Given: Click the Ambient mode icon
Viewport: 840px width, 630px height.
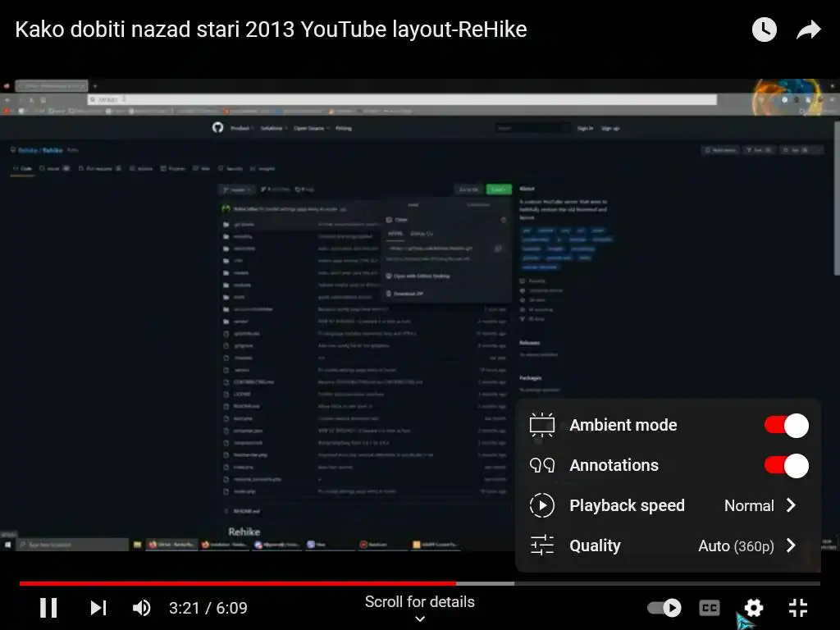Looking at the screenshot, I should click(541, 426).
